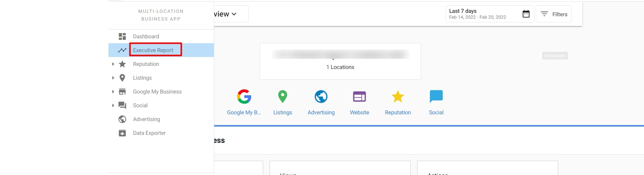Click the Social chat bubbles icon in sidebar
The width and height of the screenshot is (644, 175).
[x=122, y=105]
